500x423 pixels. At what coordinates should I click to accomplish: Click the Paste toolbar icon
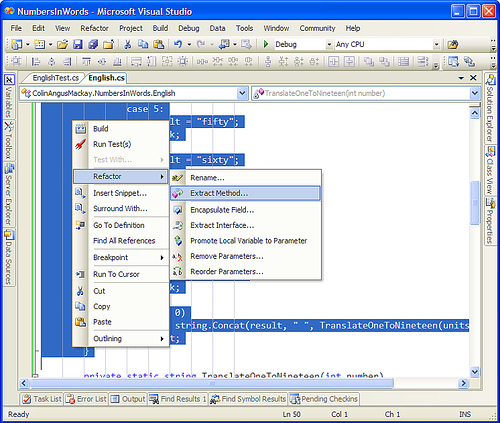coord(159,44)
